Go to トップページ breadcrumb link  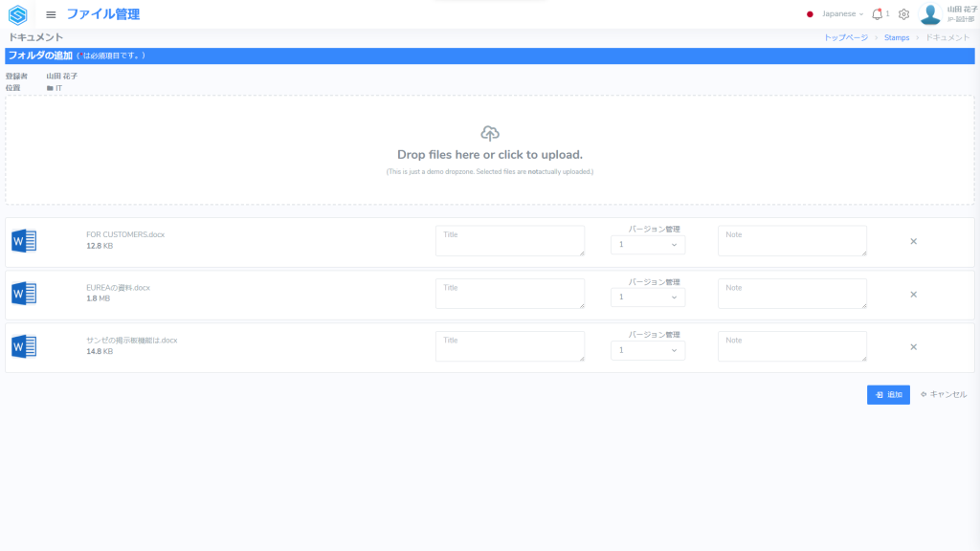point(845,37)
